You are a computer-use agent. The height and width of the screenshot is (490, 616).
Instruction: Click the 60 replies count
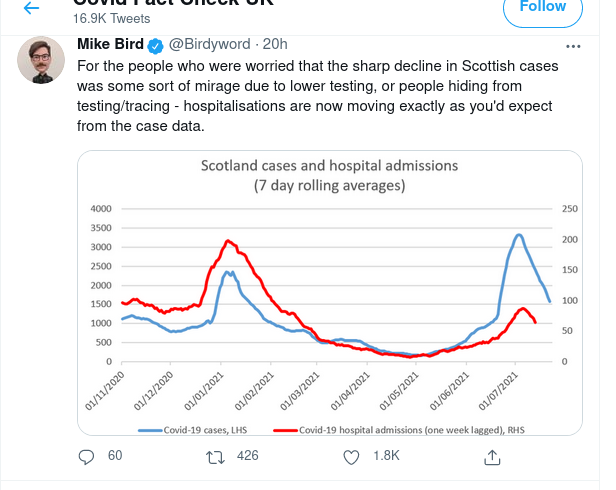click(115, 456)
